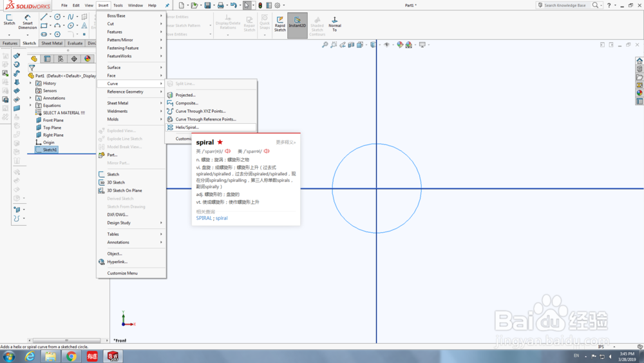Open the Window menu
Image resolution: width=644 pixels, height=363 pixels.
[x=135, y=5]
